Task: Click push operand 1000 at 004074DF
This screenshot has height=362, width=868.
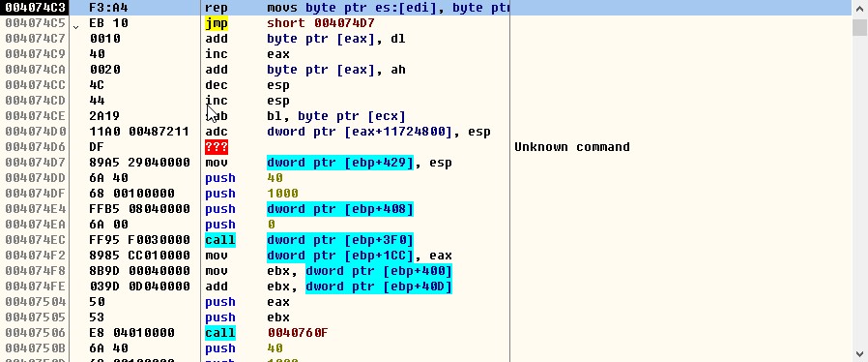Action: pos(282,194)
